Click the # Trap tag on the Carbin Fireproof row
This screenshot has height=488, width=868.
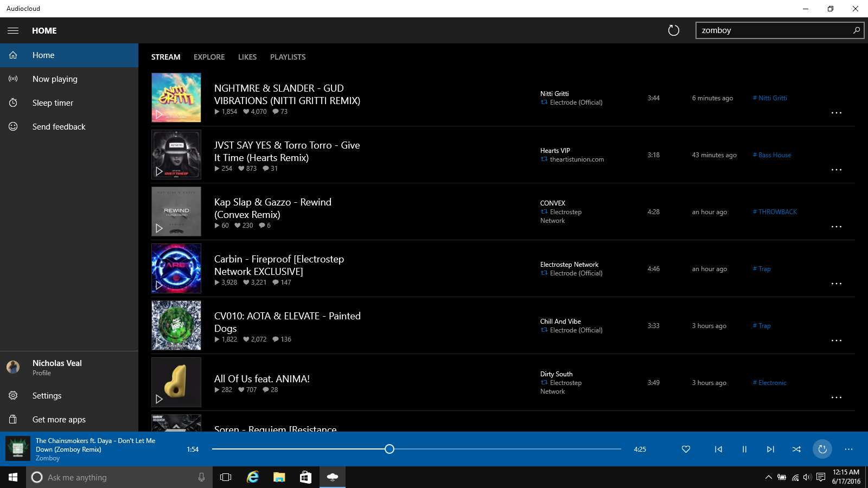click(x=762, y=269)
